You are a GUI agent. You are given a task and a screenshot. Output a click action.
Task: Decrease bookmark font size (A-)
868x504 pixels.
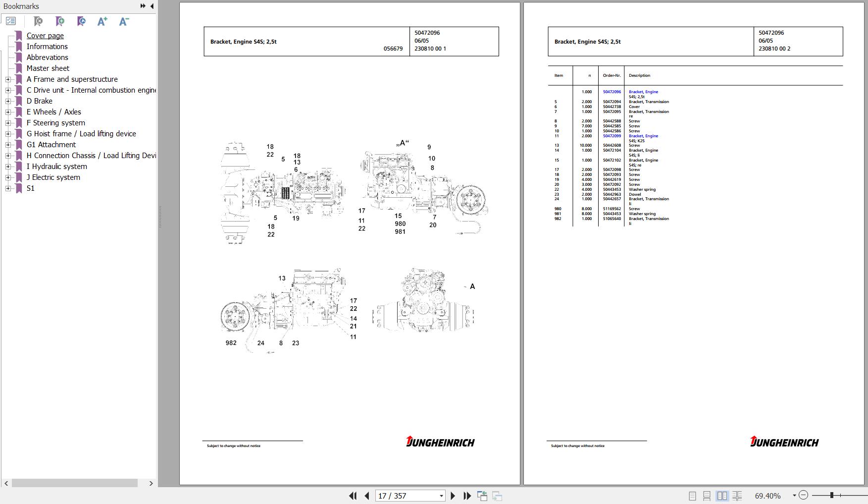pos(124,21)
